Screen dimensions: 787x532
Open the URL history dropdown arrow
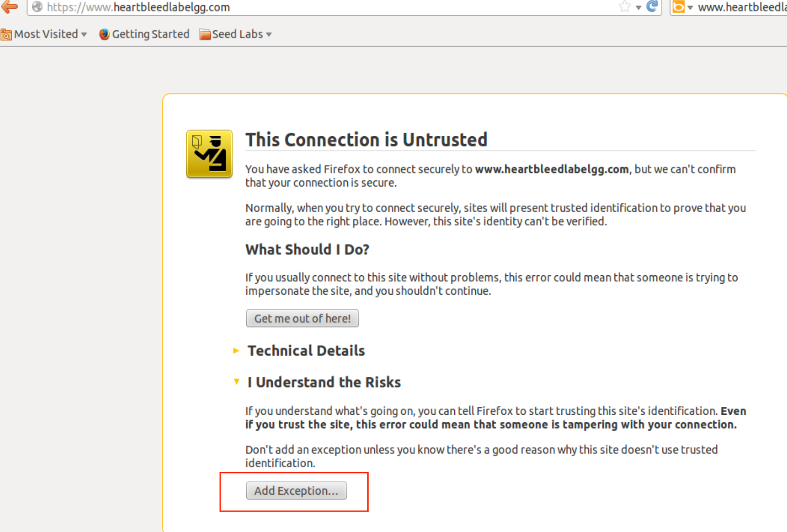point(639,7)
